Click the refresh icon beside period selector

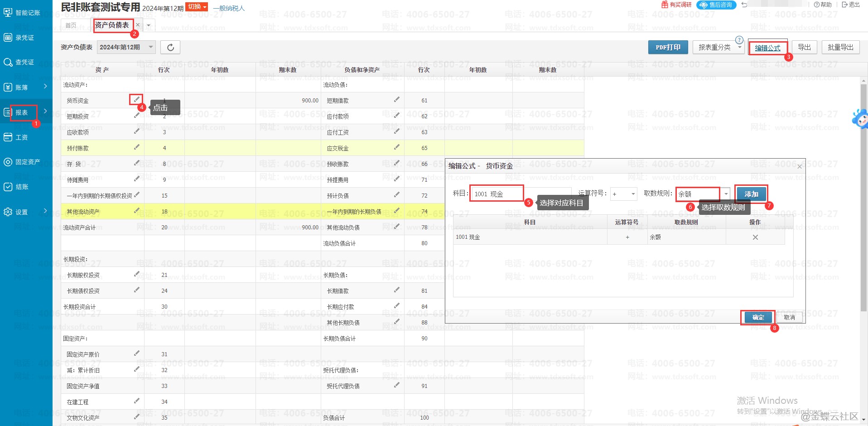pos(170,48)
